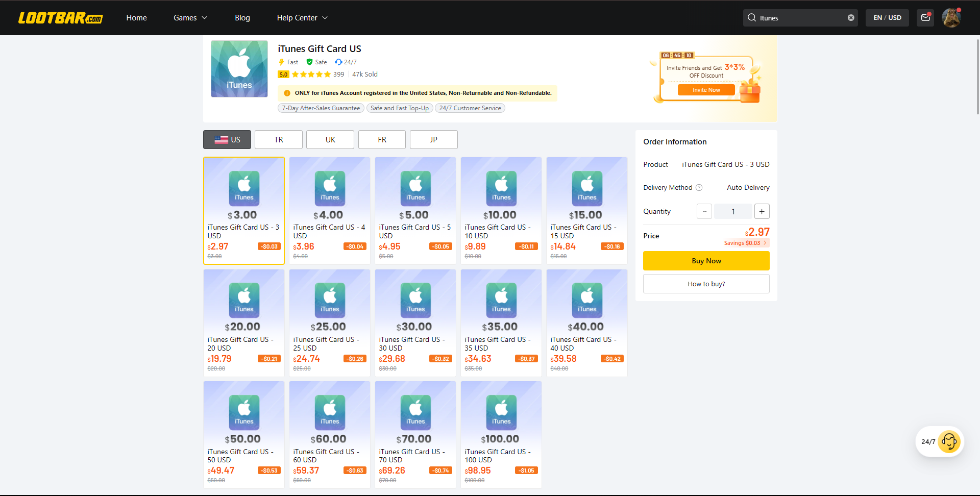Click the 7-Day After-Sales Guarantee tag
Screen dimensions: 980x496
tap(321, 108)
